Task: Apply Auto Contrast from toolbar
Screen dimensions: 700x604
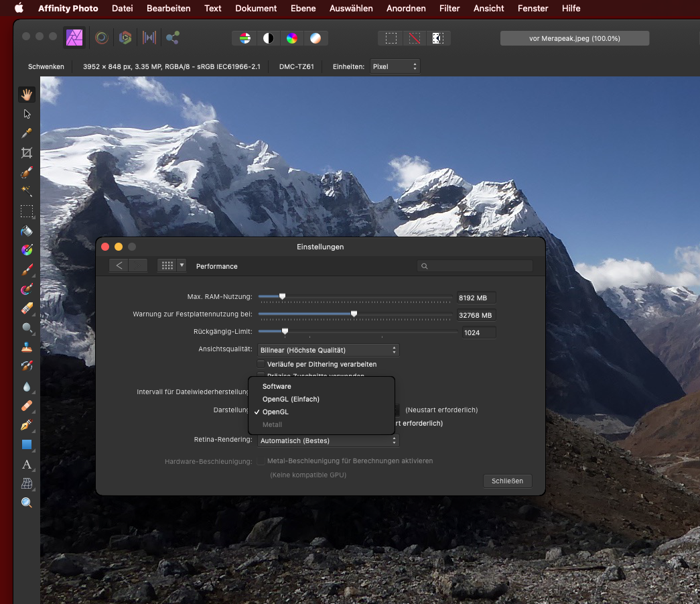Action: point(269,38)
